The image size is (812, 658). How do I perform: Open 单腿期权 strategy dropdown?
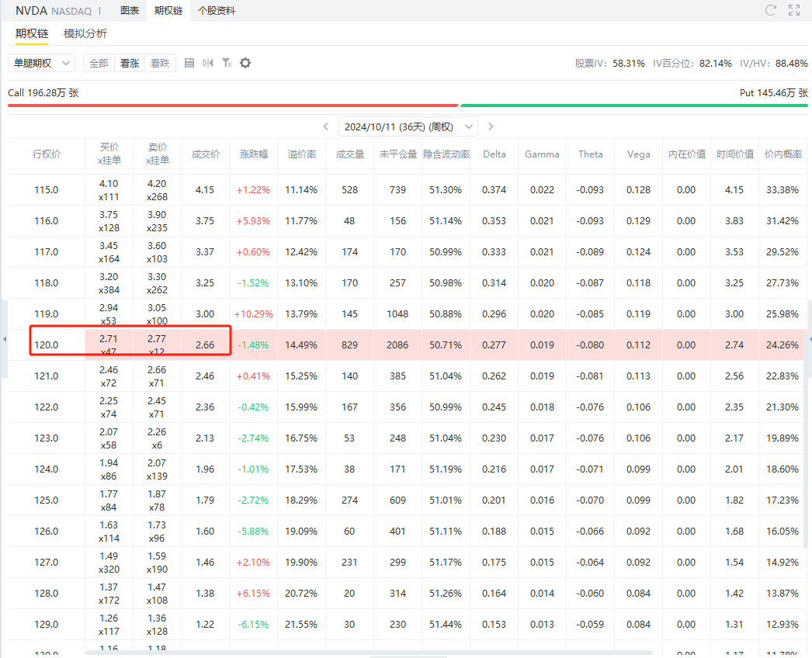(41, 63)
